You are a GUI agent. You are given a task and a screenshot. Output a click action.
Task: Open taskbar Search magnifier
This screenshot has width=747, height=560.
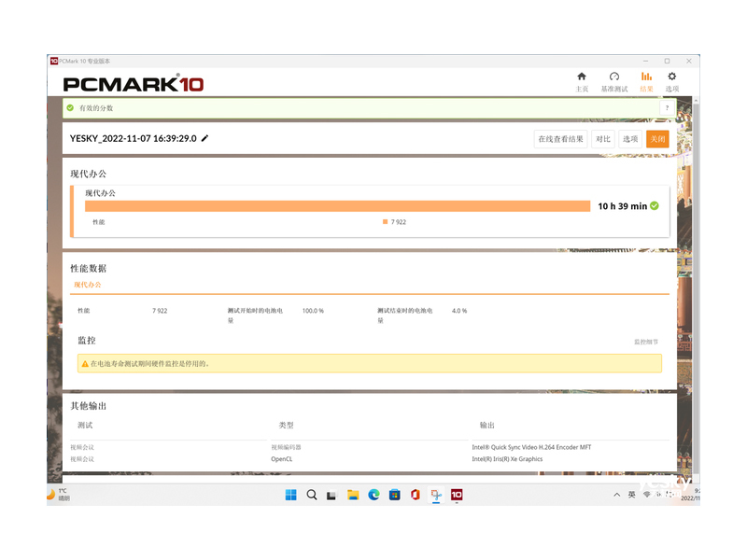(x=312, y=495)
